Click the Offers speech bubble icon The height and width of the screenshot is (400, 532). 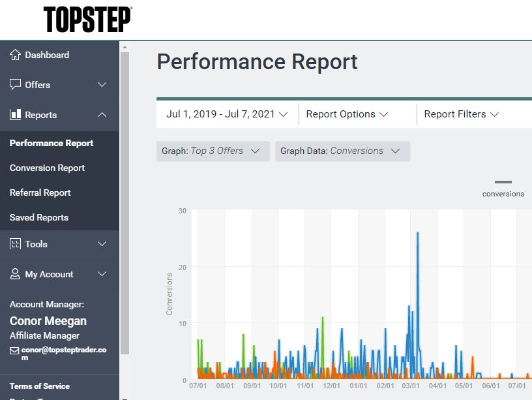(x=16, y=85)
